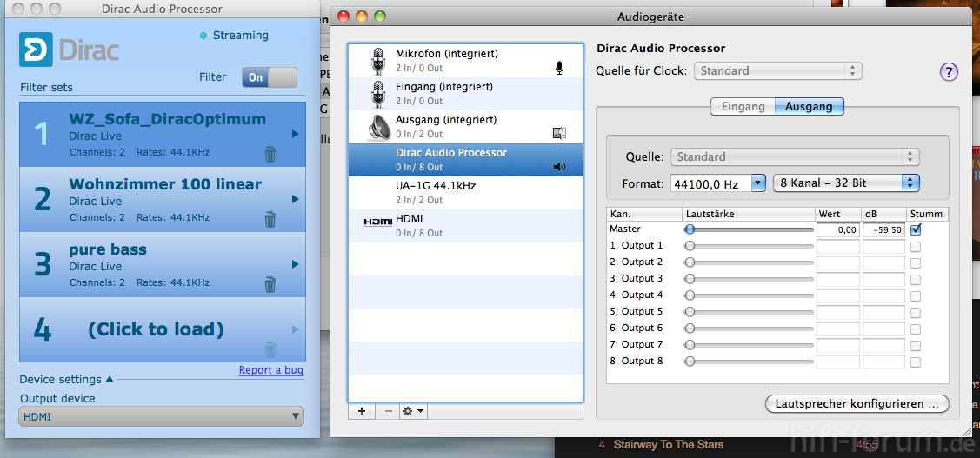
Task: Click the HDMI logo icon in device list
Action: (x=378, y=222)
